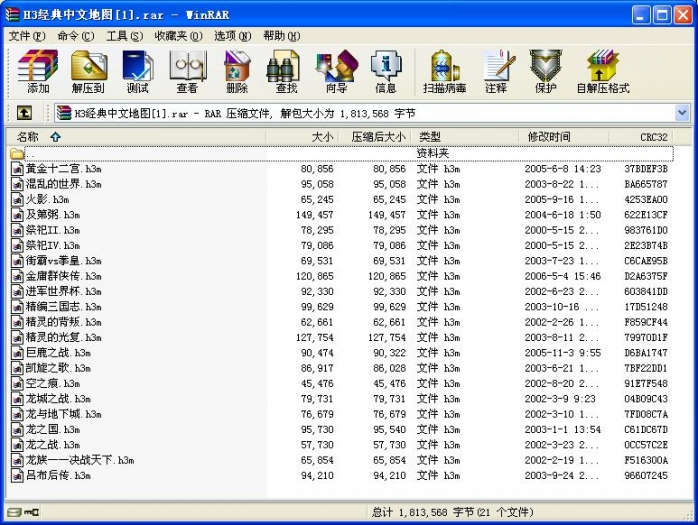Select file icon of 龙之国.h3m
Screen dimensions: 698x525
(17, 430)
